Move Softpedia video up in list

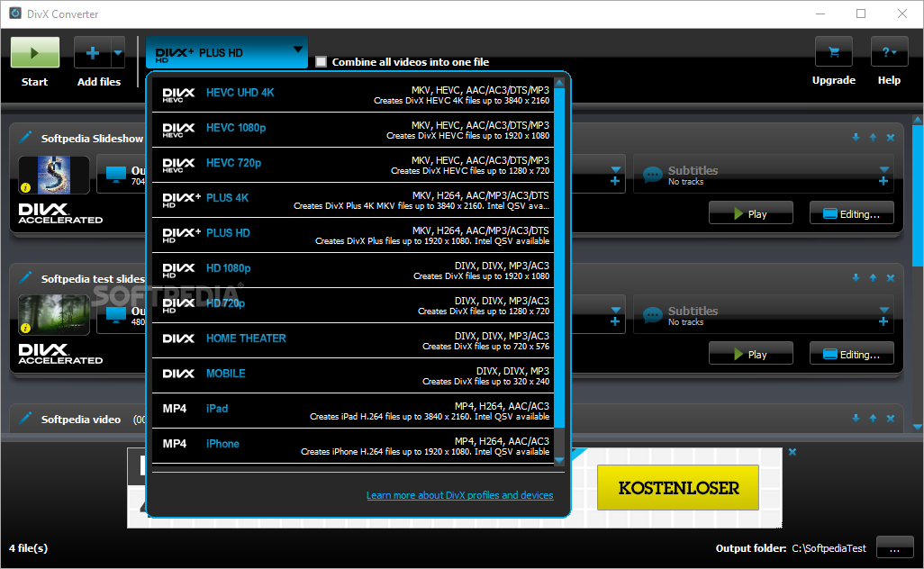tap(874, 419)
